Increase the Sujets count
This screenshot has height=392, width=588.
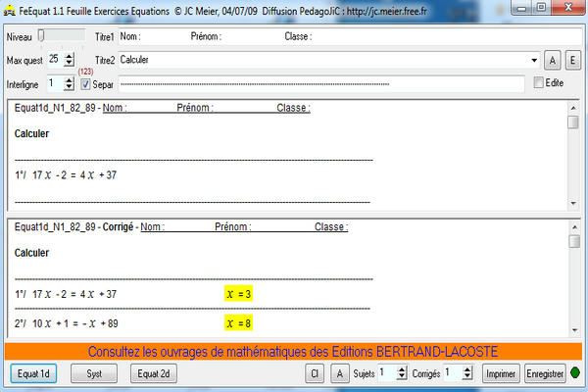[x=402, y=368]
